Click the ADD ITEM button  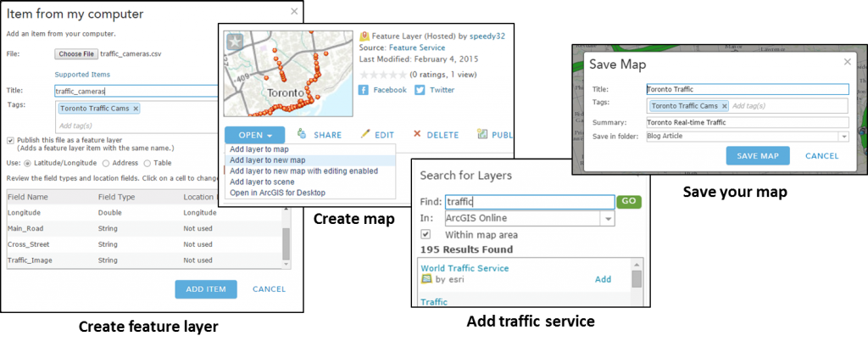pos(206,288)
